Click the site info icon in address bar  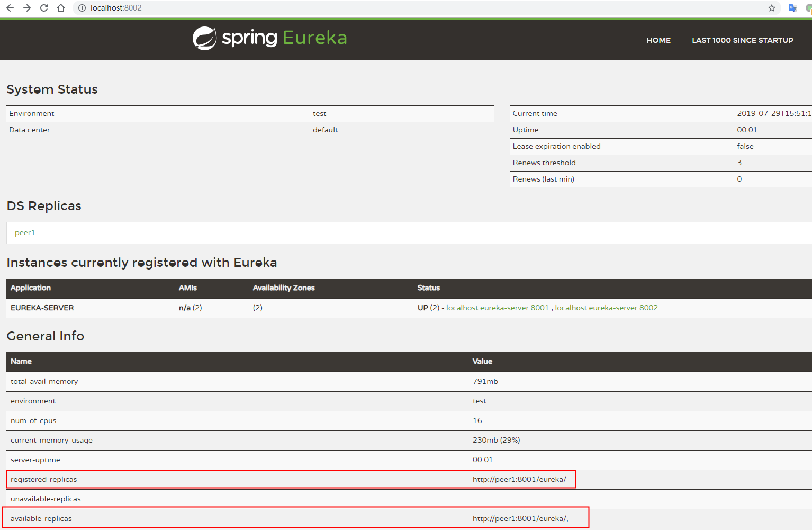(82, 8)
